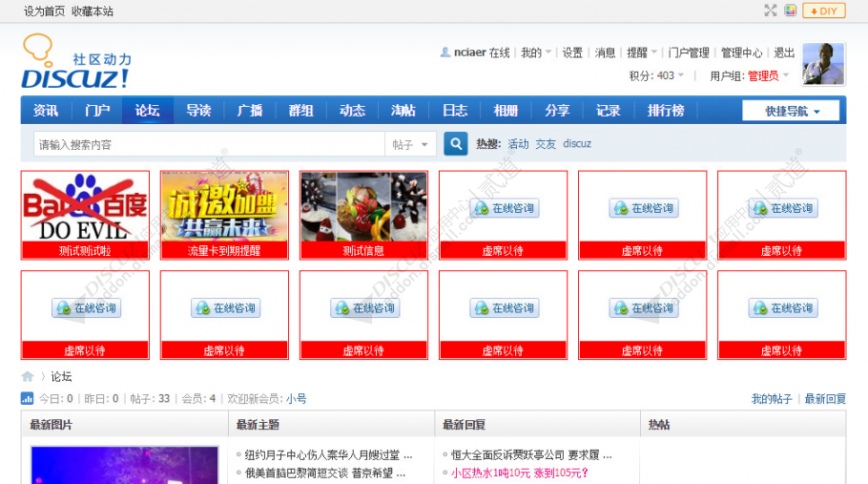Open the DIY button
Image resolution: width=868 pixels, height=484 pixels.
824,11
